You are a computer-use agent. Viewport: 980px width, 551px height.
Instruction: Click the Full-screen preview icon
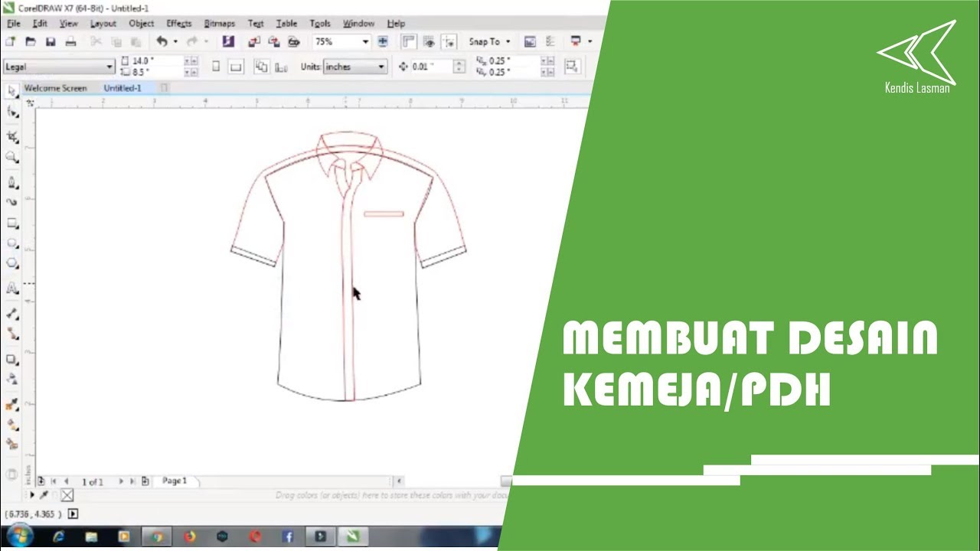pos(383,41)
